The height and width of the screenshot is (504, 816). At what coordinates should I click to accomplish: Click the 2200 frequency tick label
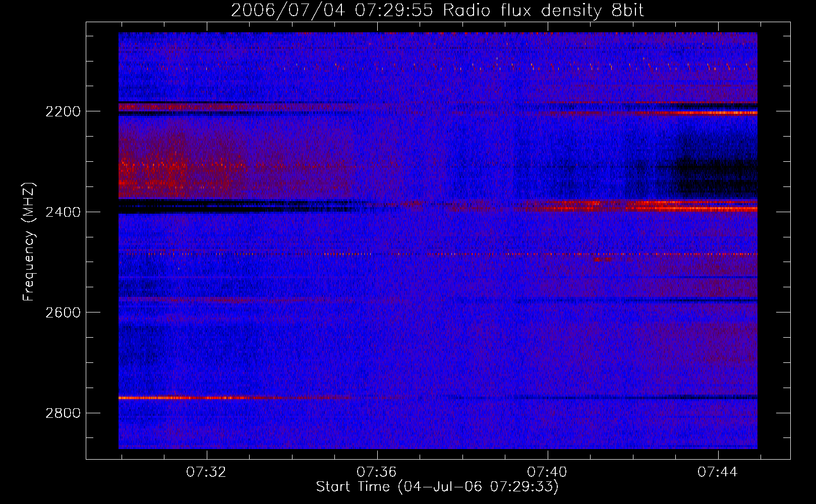[63, 111]
